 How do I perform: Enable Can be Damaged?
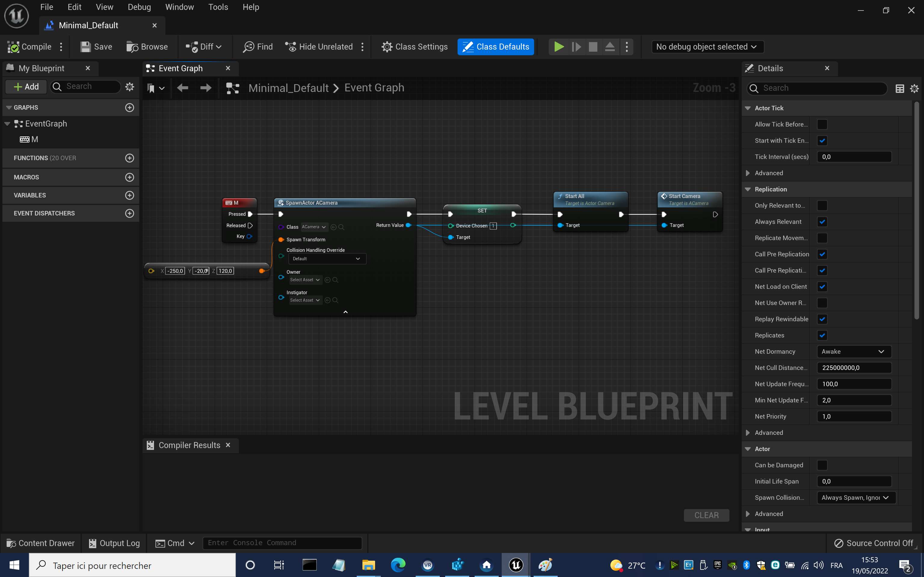[x=823, y=465]
